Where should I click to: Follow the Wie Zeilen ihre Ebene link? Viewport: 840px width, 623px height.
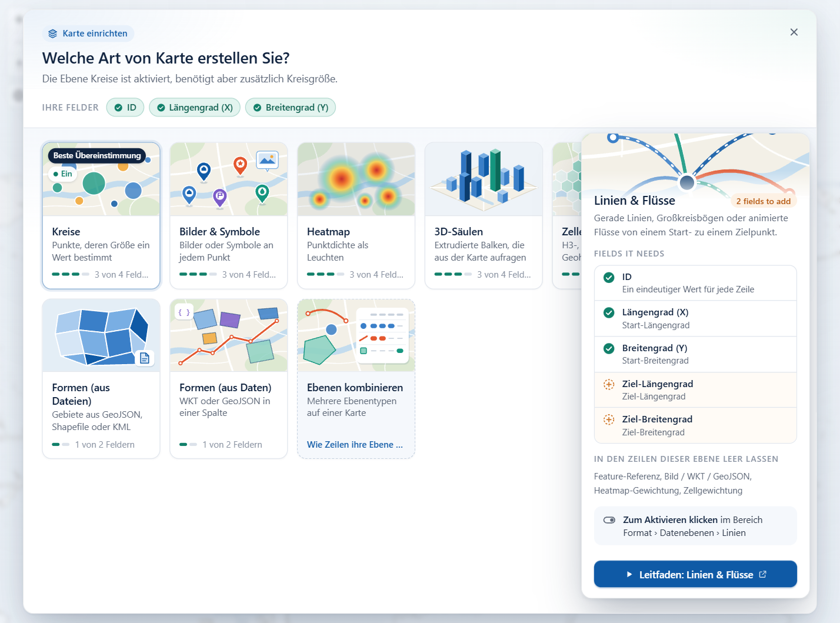pyautogui.click(x=355, y=445)
